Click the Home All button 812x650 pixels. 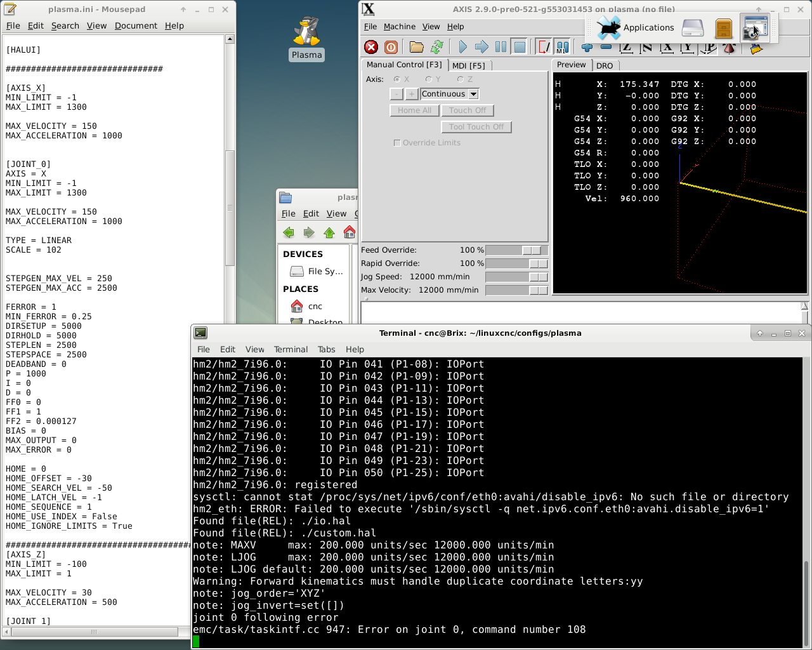[414, 110]
